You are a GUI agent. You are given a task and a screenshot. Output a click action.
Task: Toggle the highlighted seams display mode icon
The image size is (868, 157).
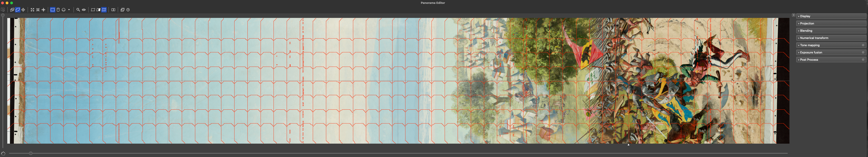pyautogui.click(x=104, y=10)
